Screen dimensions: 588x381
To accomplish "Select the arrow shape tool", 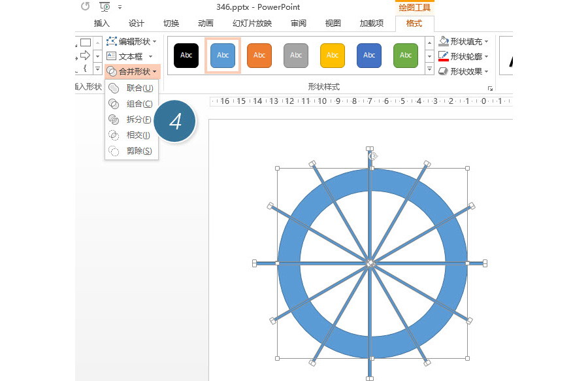I will [85, 56].
